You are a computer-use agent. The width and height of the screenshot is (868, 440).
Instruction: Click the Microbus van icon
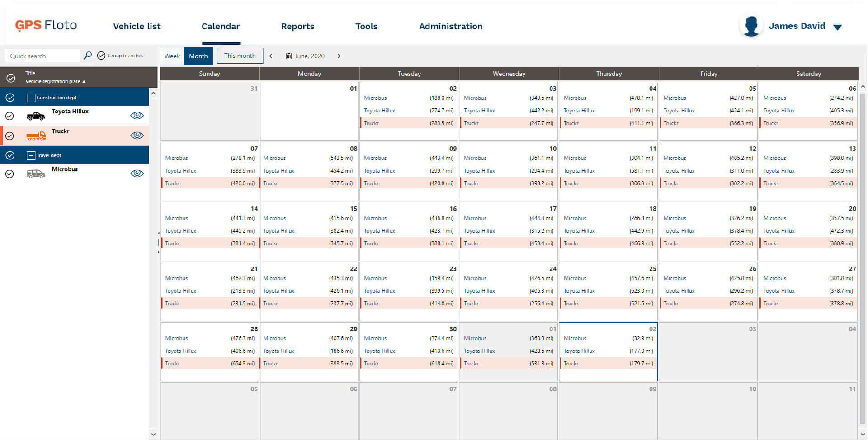(36, 174)
